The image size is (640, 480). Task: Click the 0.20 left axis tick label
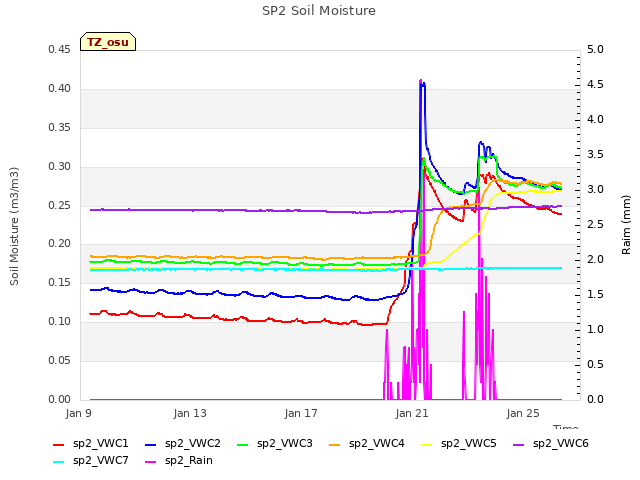(x=59, y=244)
